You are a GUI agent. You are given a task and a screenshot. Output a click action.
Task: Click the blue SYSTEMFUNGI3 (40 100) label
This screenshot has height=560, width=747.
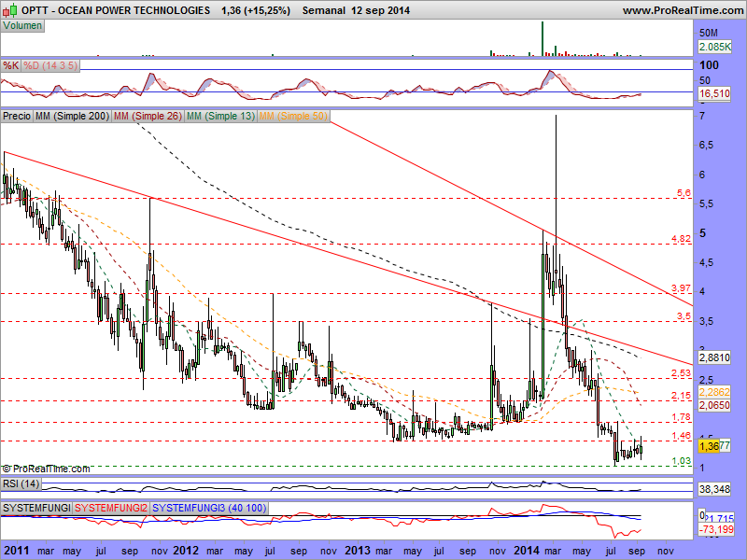point(209,508)
